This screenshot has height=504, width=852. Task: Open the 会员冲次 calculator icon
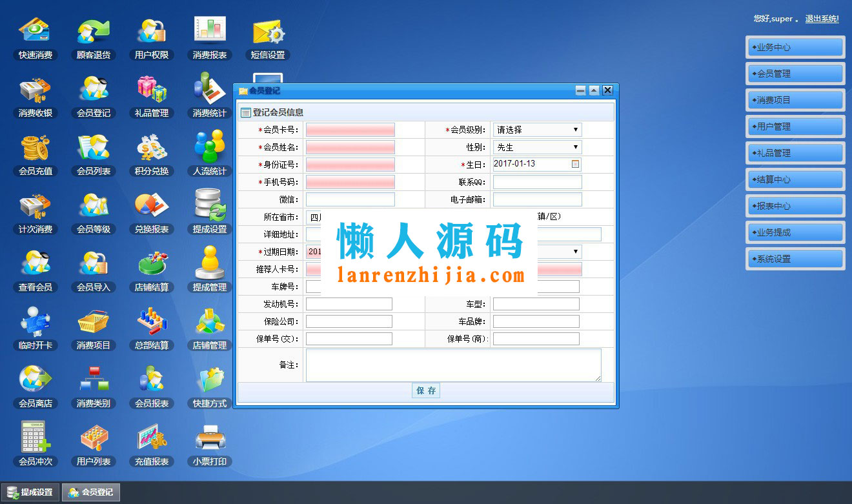tap(35, 445)
